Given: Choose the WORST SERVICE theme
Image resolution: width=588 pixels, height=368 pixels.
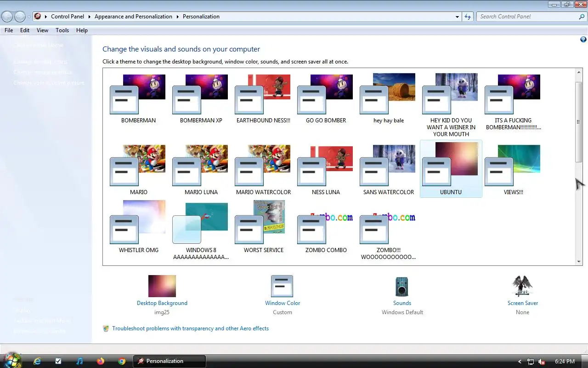Looking at the screenshot, I should [x=263, y=227].
